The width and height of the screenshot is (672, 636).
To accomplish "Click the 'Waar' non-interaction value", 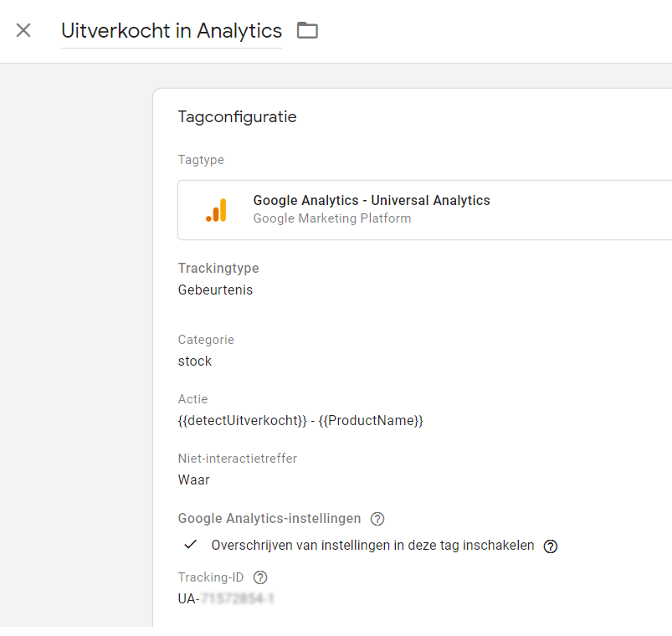I will (193, 480).
